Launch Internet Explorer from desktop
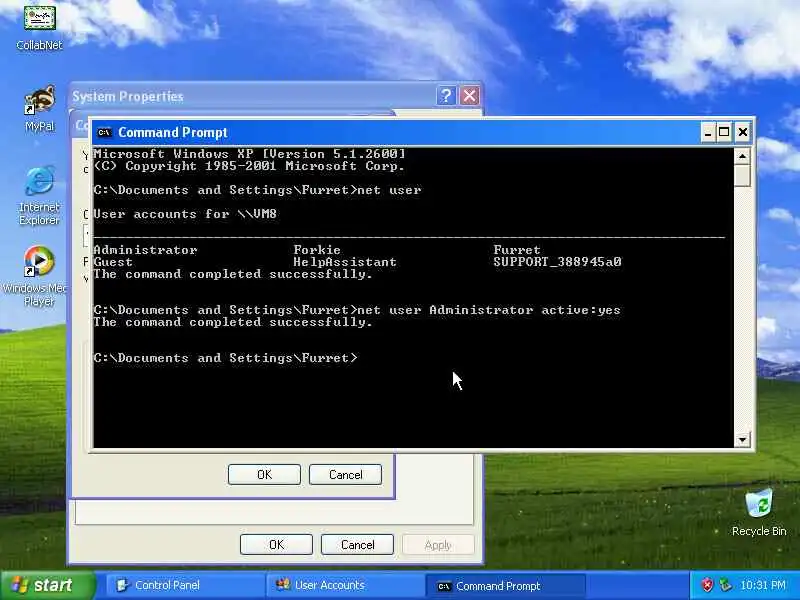The width and height of the screenshot is (800, 600). (39, 196)
